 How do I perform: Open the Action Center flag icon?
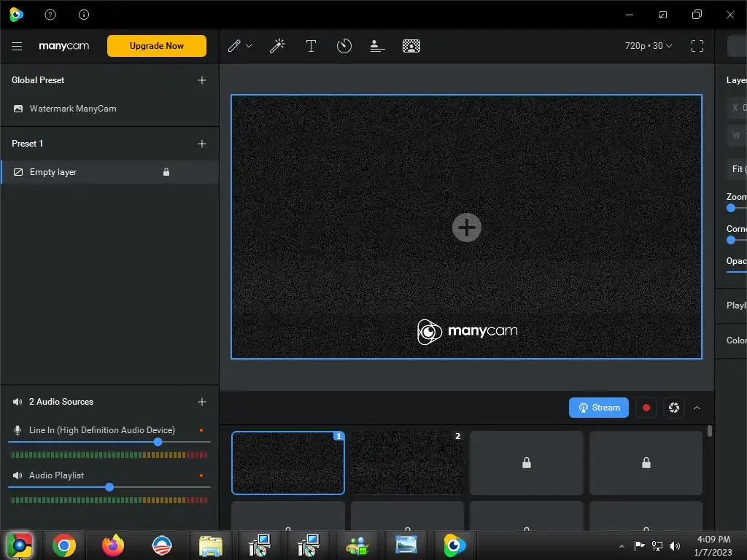(x=639, y=545)
